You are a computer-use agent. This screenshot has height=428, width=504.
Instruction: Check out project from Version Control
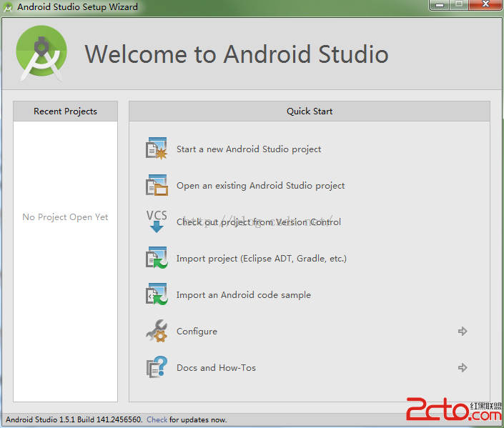pyautogui.click(x=258, y=222)
